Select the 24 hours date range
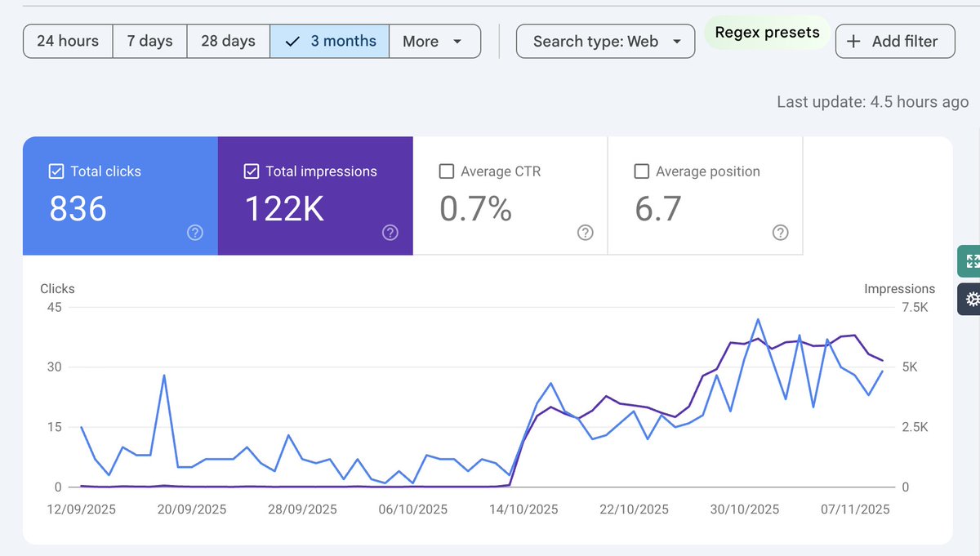This screenshot has width=980, height=556. [x=68, y=41]
